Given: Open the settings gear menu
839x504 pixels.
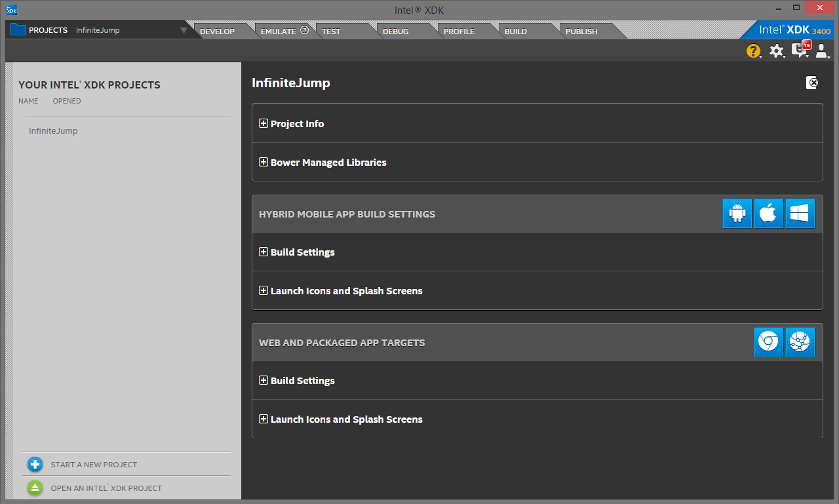Looking at the screenshot, I should [x=777, y=51].
